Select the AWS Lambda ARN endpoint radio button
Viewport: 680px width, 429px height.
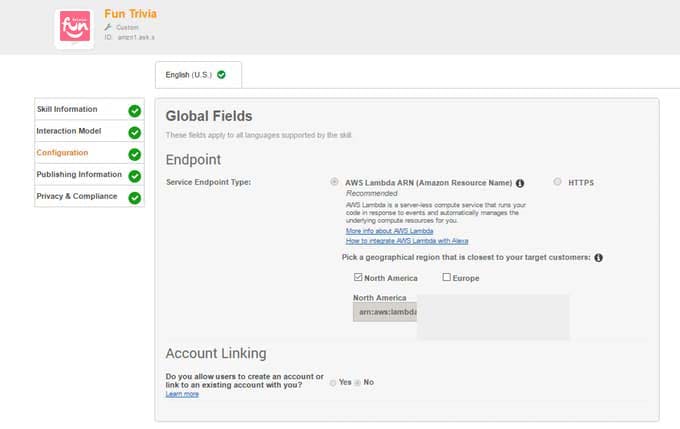click(x=334, y=182)
